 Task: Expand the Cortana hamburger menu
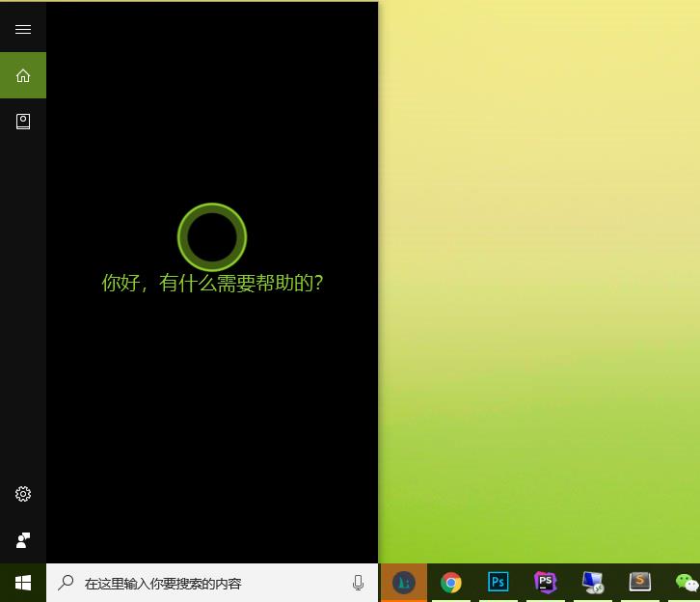23,30
